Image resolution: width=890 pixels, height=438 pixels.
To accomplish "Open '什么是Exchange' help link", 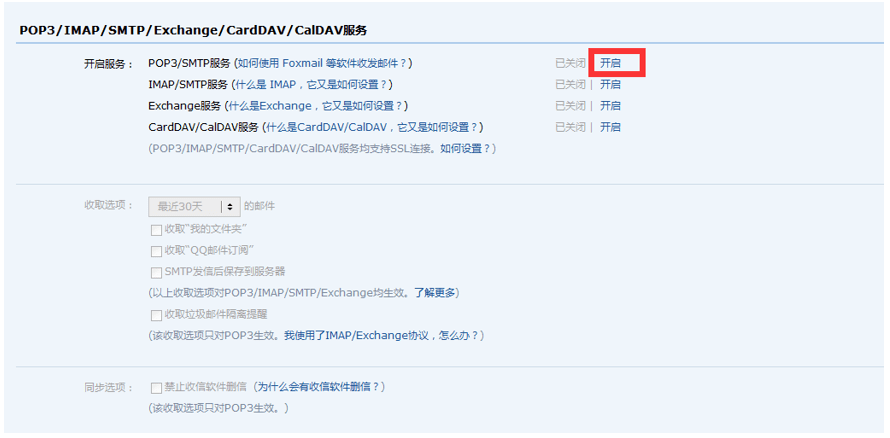I will pos(315,106).
